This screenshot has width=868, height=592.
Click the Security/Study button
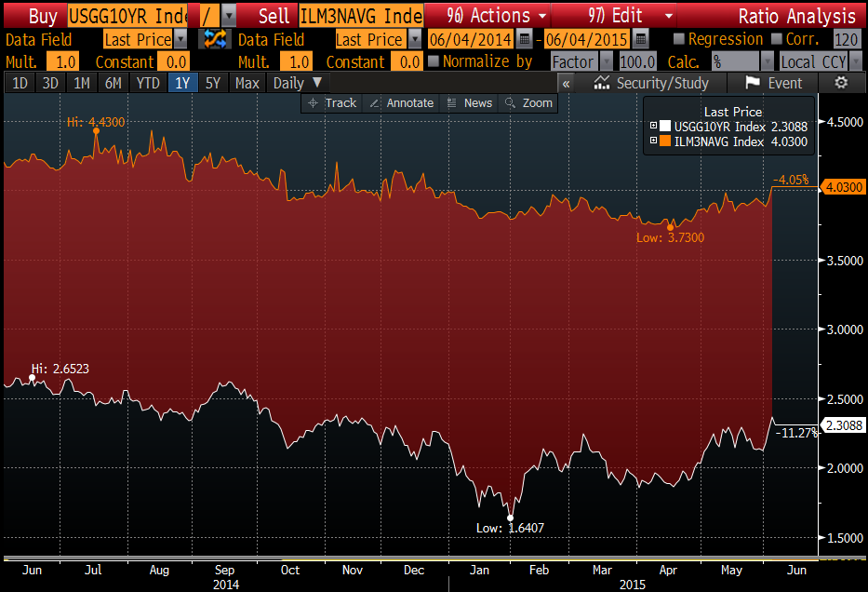click(652, 83)
